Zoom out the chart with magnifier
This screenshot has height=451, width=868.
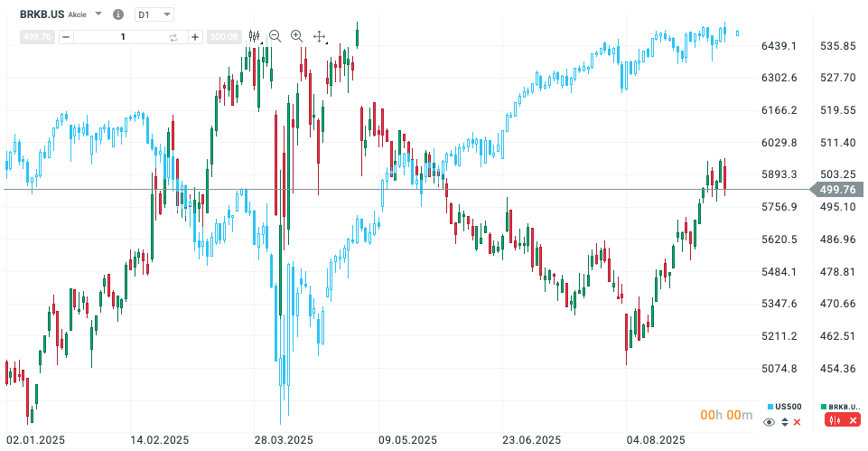[275, 36]
